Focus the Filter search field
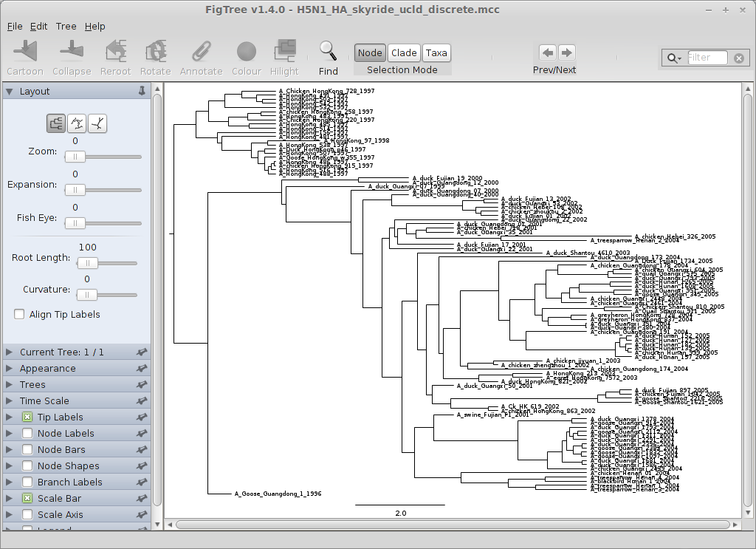The image size is (756, 549). (x=707, y=58)
